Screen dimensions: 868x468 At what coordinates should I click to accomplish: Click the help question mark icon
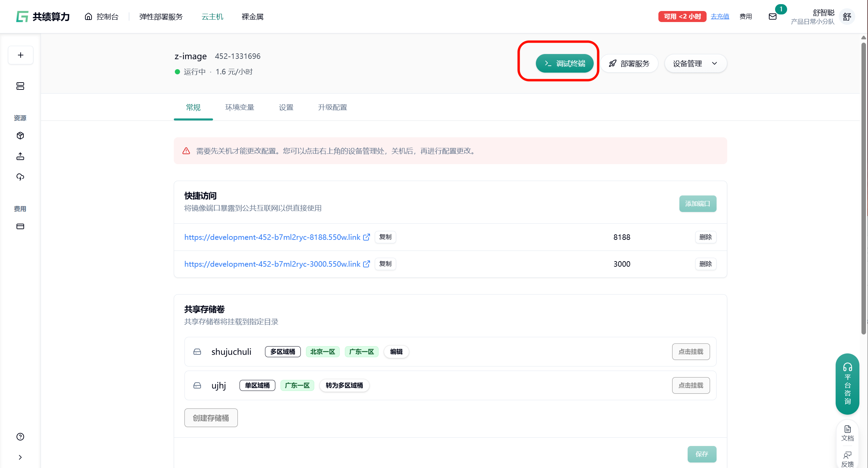[20, 437]
